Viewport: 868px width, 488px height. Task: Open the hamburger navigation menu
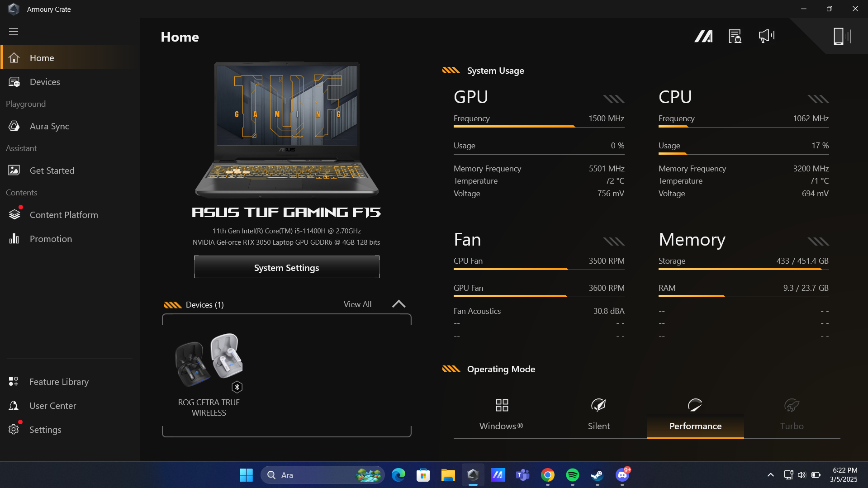(x=14, y=32)
